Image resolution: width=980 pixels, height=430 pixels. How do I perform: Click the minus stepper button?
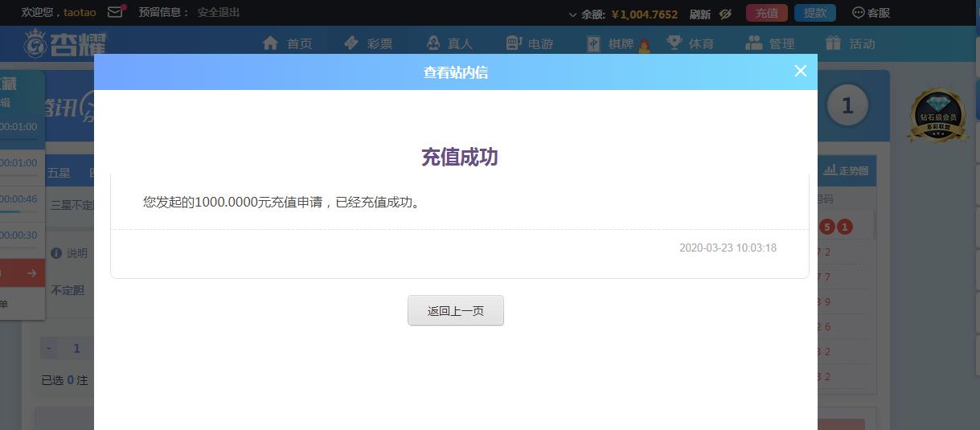tap(50, 348)
